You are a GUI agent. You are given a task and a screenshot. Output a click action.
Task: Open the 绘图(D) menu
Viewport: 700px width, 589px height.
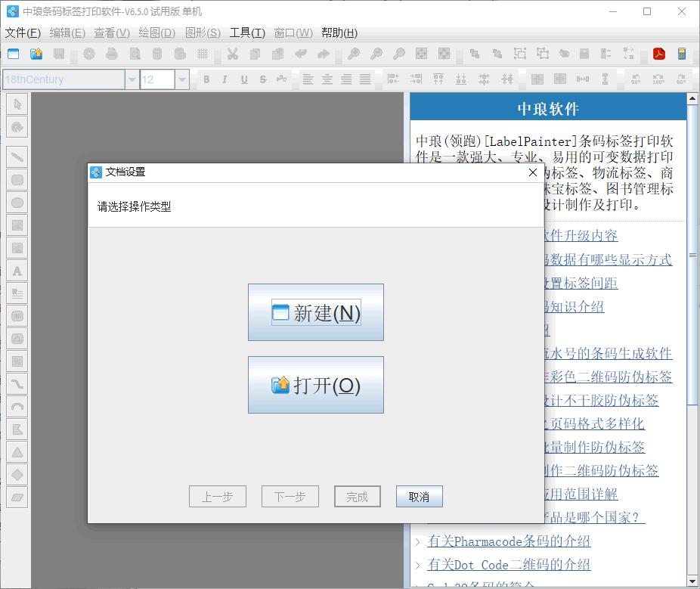(157, 33)
